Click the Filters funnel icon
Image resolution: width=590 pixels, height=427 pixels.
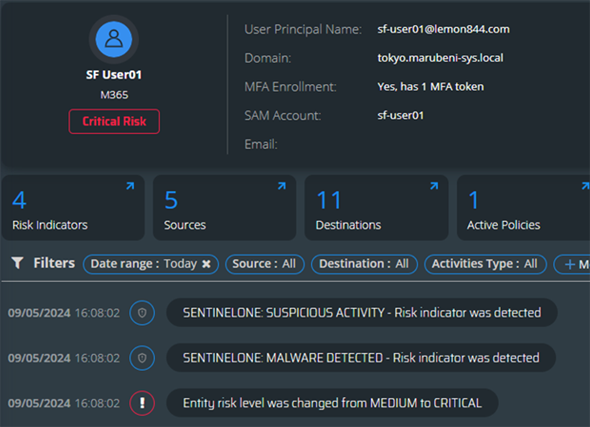(x=17, y=263)
